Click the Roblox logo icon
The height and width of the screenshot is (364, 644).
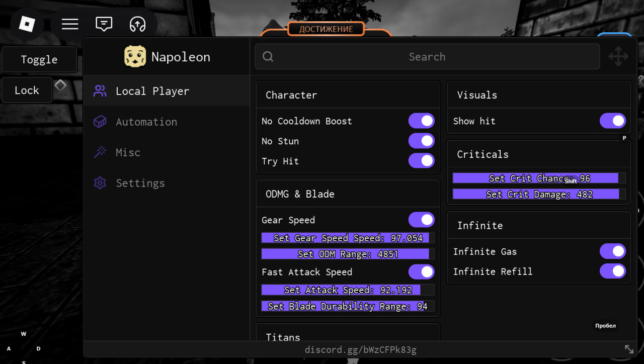(x=26, y=24)
